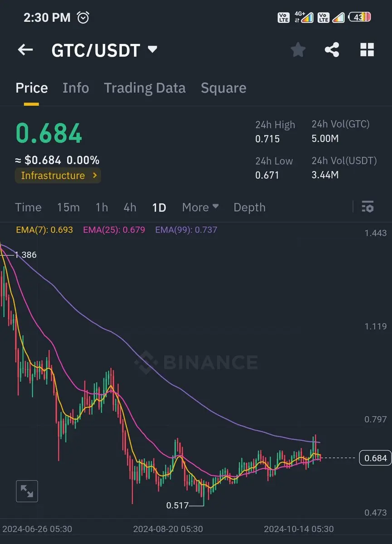Select the 1h chart interval
This screenshot has height=544, width=392.
pos(102,207)
